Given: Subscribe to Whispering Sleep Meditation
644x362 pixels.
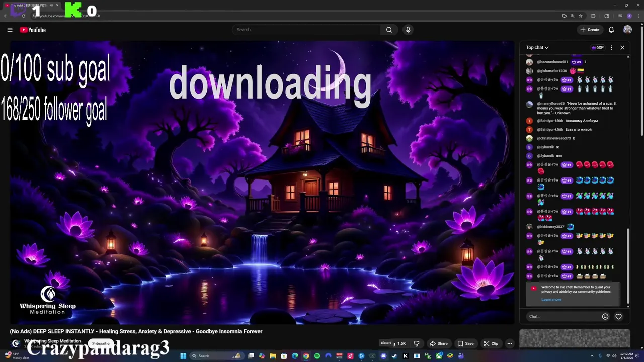Looking at the screenshot, I should (101, 343).
